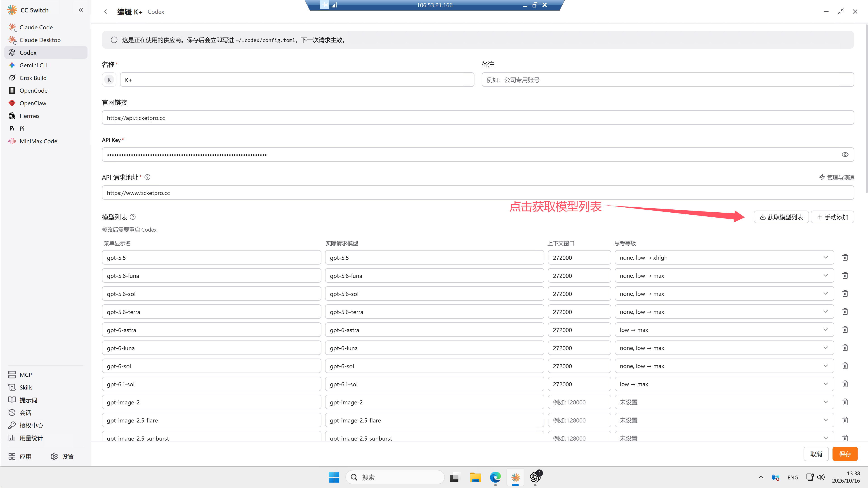Delete the gpt-5.6-luna model row
Viewport: 868px width, 488px height.
click(x=845, y=275)
